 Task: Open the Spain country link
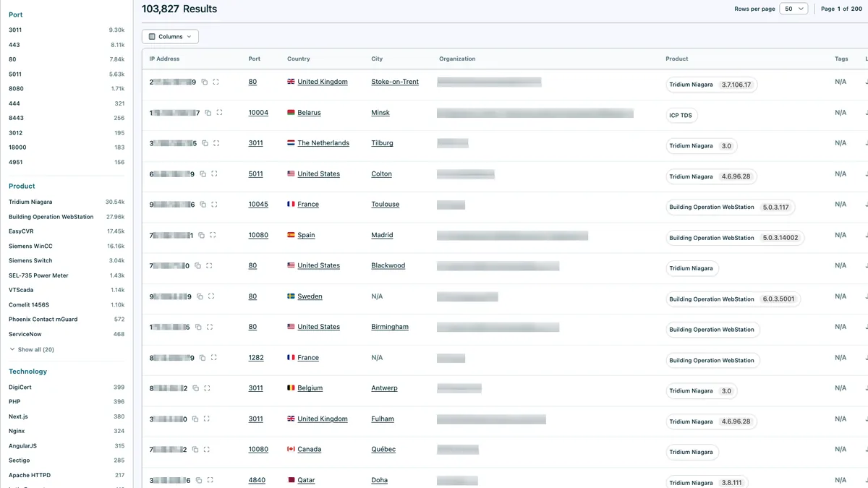pyautogui.click(x=306, y=235)
